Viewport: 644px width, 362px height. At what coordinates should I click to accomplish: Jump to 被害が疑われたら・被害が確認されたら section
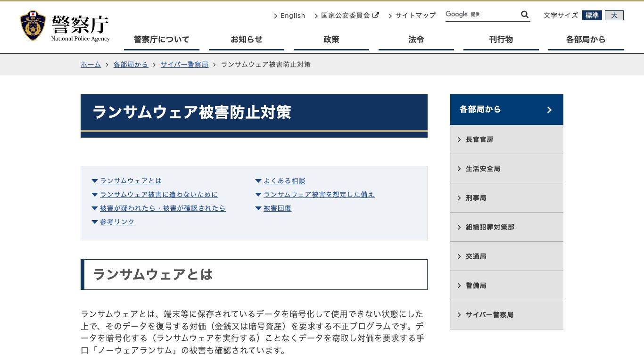tap(163, 208)
